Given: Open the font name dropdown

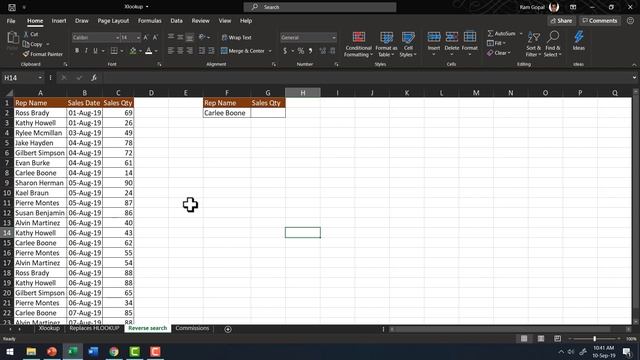Looking at the screenshot, I should click(117, 38).
